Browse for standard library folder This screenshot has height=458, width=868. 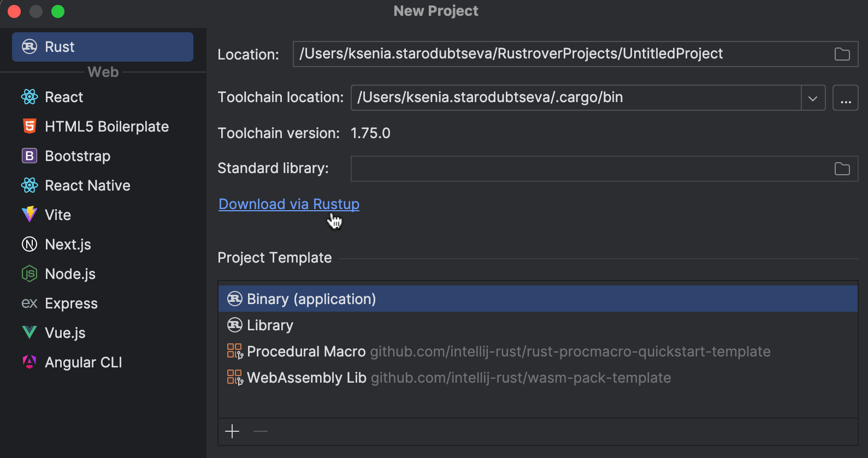click(842, 169)
